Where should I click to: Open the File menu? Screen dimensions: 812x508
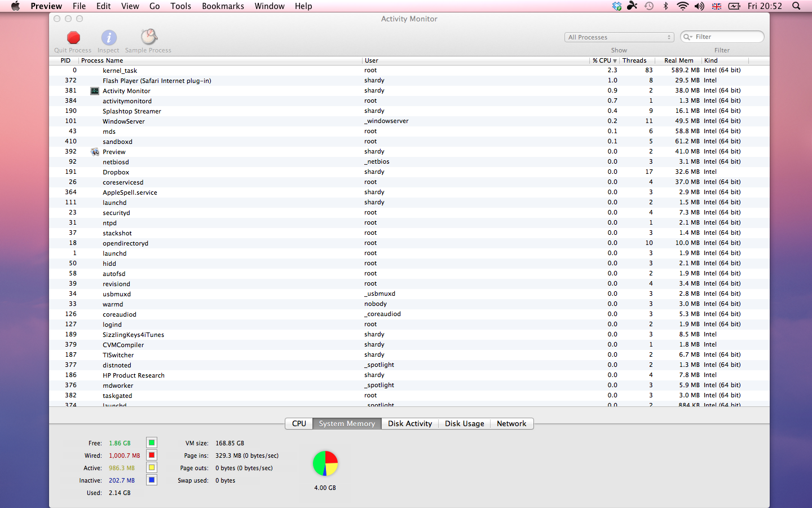[x=80, y=6]
